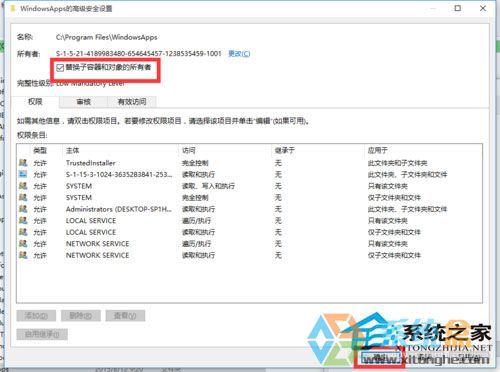The image size is (500, 372).
Task: Click the owner SID S-1-5-21-4189983480 text
Action: click(138, 53)
